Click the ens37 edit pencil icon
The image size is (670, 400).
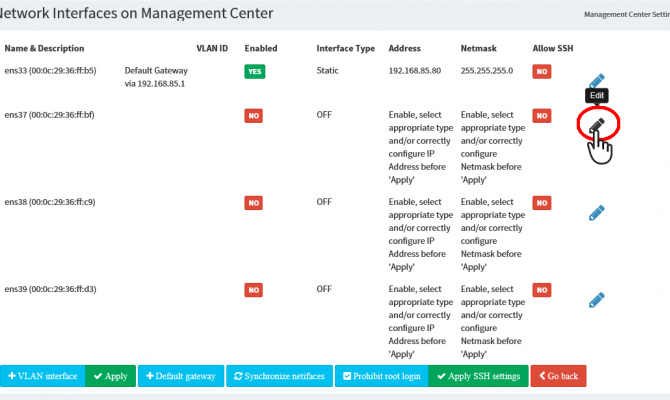point(597,125)
